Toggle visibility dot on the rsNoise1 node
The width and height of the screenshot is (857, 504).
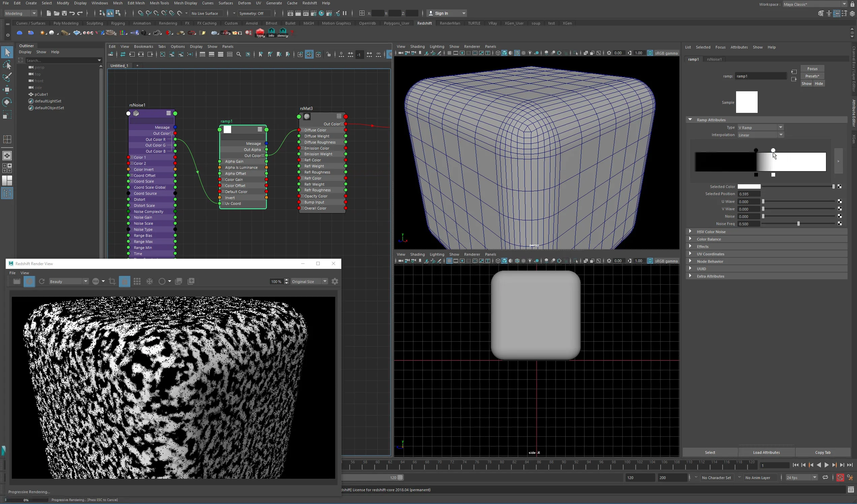pos(128,113)
